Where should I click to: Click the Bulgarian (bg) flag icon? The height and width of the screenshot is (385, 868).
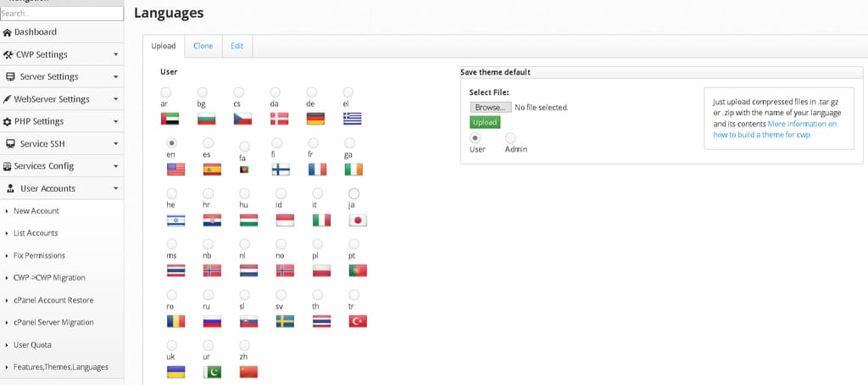[x=207, y=119]
